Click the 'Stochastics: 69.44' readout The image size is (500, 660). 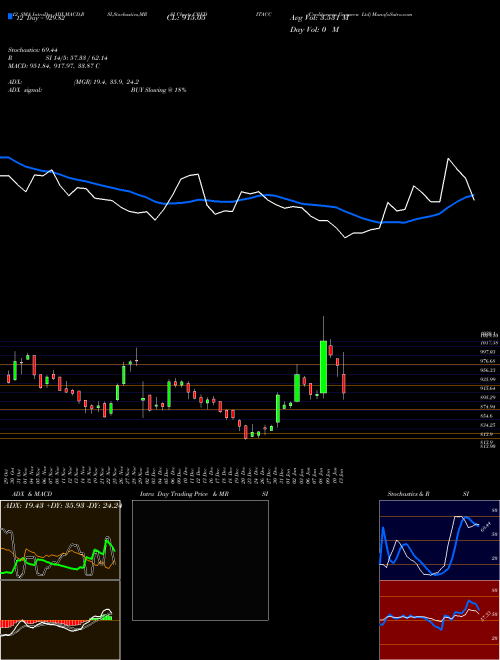pos(32,50)
